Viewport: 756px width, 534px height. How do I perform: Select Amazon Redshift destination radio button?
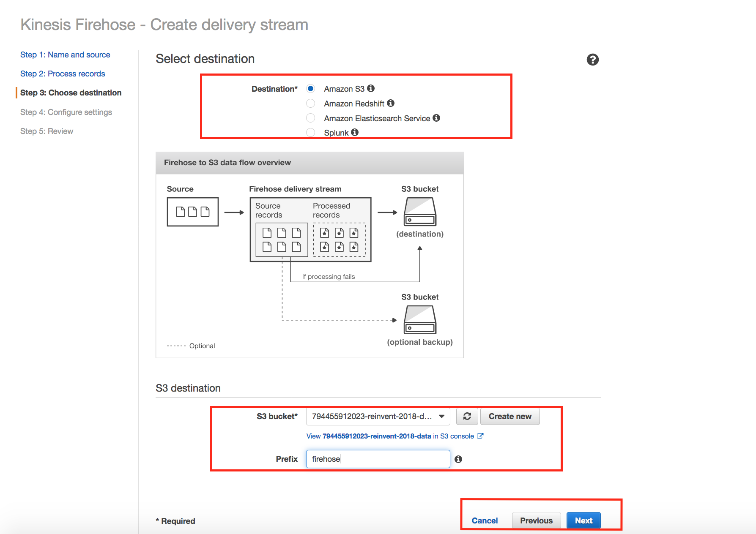point(310,104)
